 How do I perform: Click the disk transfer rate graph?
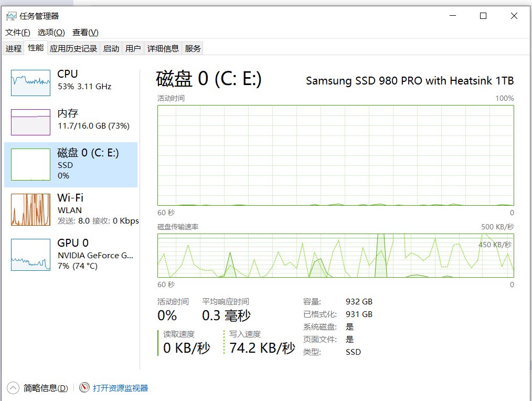point(335,256)
